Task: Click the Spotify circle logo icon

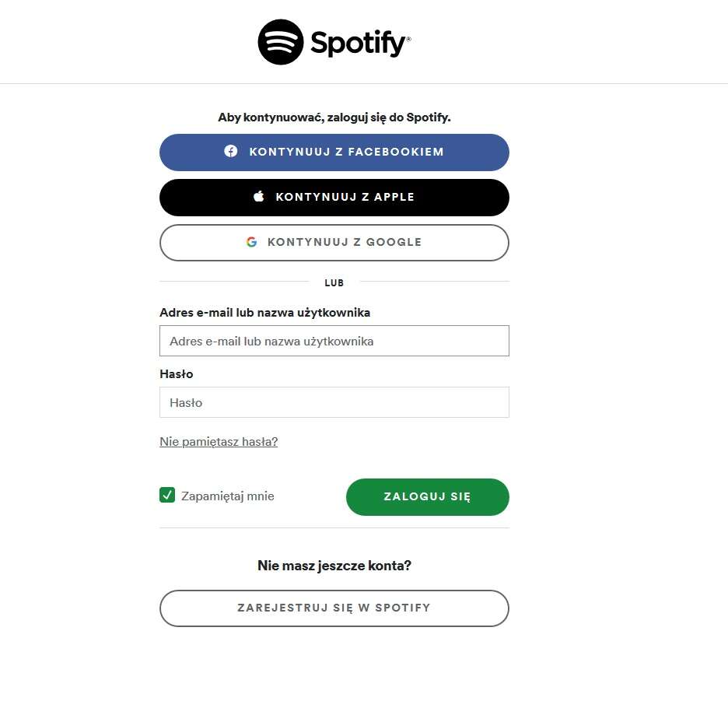Action: click(x=282, y=41)
